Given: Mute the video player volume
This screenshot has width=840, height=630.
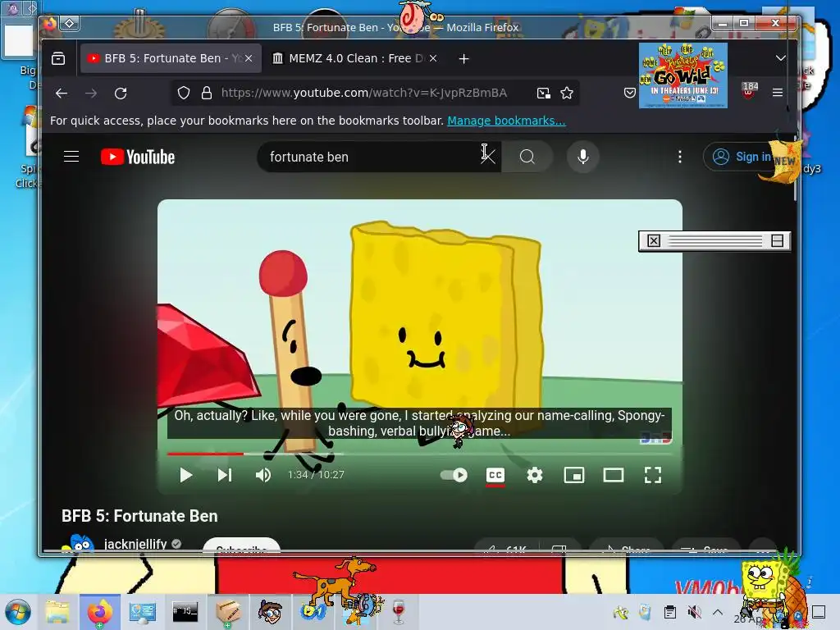Looking at the screenshot, I should (263, 475).
